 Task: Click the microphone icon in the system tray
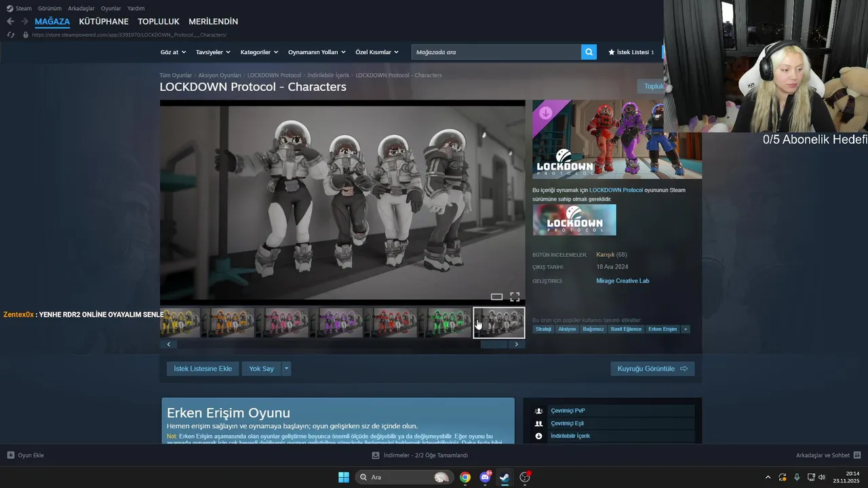coord(797,477)
